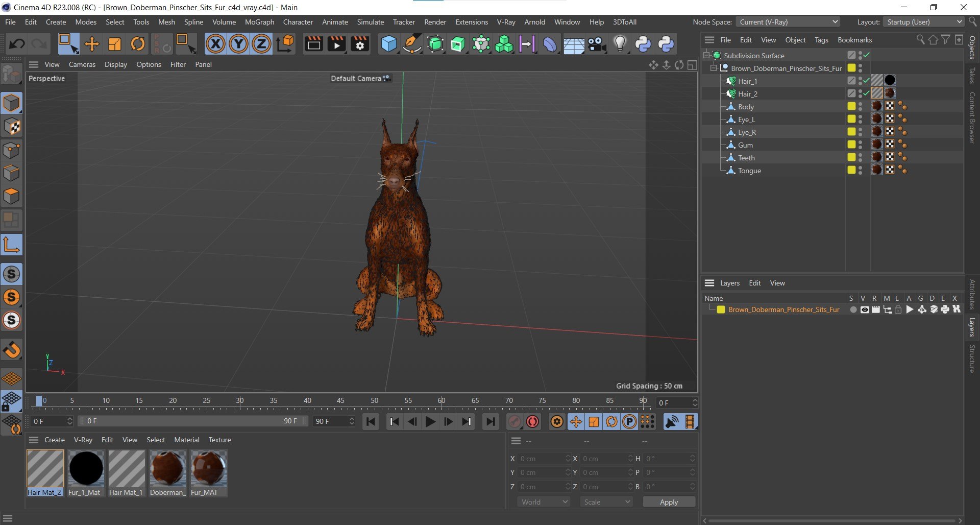Open material manager Texture menu
The height and width of the screenshot is (525, 980).
tap(219, 440)
